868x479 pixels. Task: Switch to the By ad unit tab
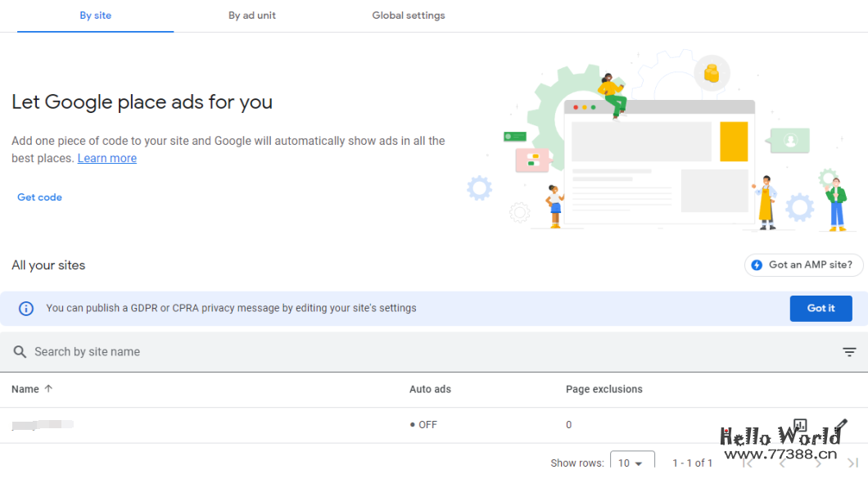tap(251, 15)
